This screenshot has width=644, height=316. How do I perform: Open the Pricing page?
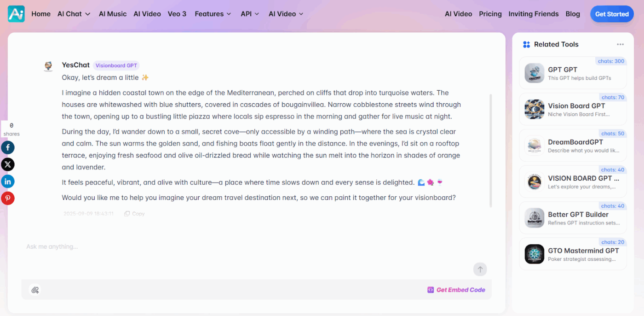pos(490,14)
